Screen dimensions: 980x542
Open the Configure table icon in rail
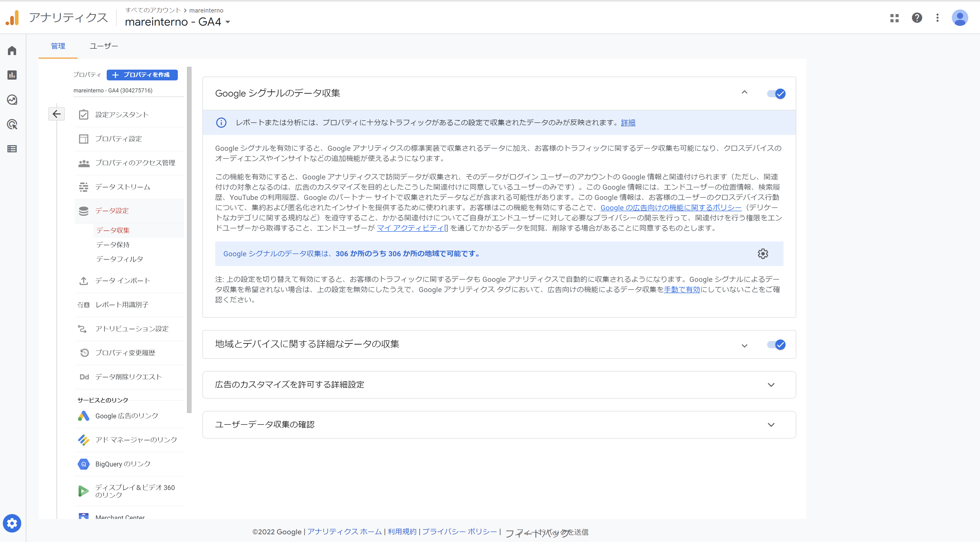coord(12,149)
